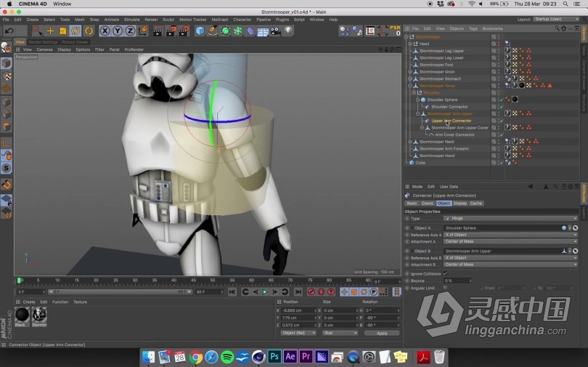Click the Bounce value field
Viewport: 588px width, 367px height.
(457, 281)
